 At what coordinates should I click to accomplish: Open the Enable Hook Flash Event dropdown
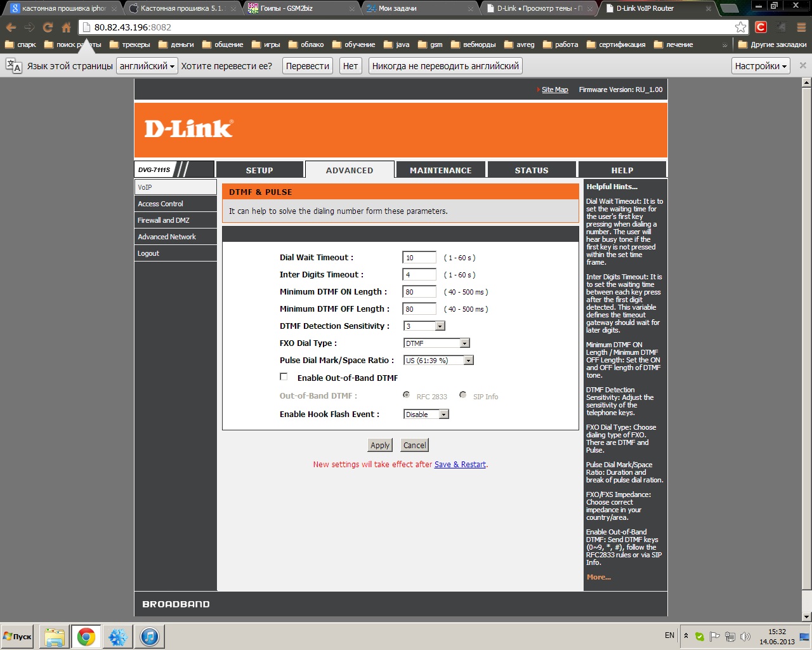(426, 414)
